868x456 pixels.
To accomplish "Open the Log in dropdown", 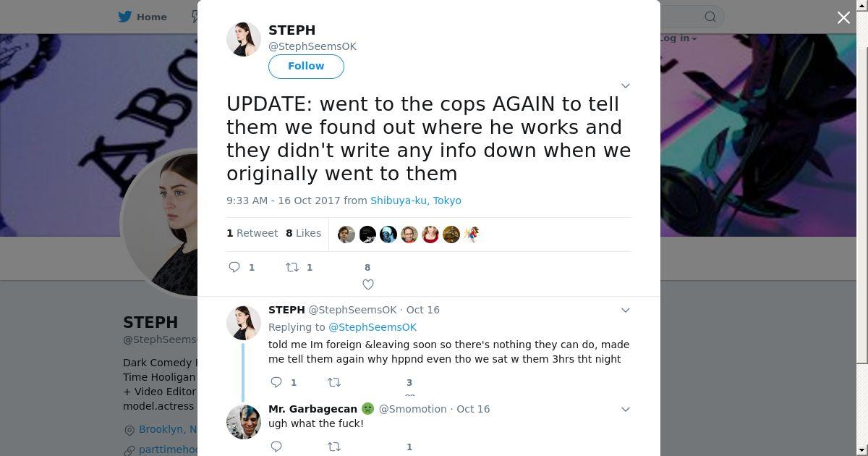I will pyautogui.click(x=678, y=38).
